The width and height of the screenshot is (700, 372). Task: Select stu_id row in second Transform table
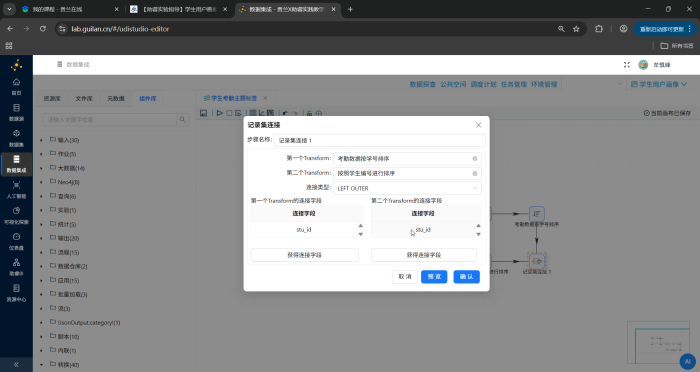[x=423, y=230]
